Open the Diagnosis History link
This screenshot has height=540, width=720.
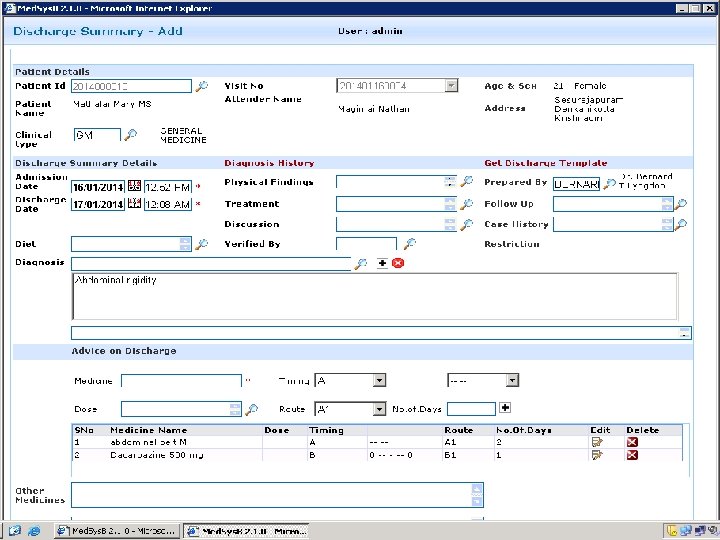pos(269,163)
